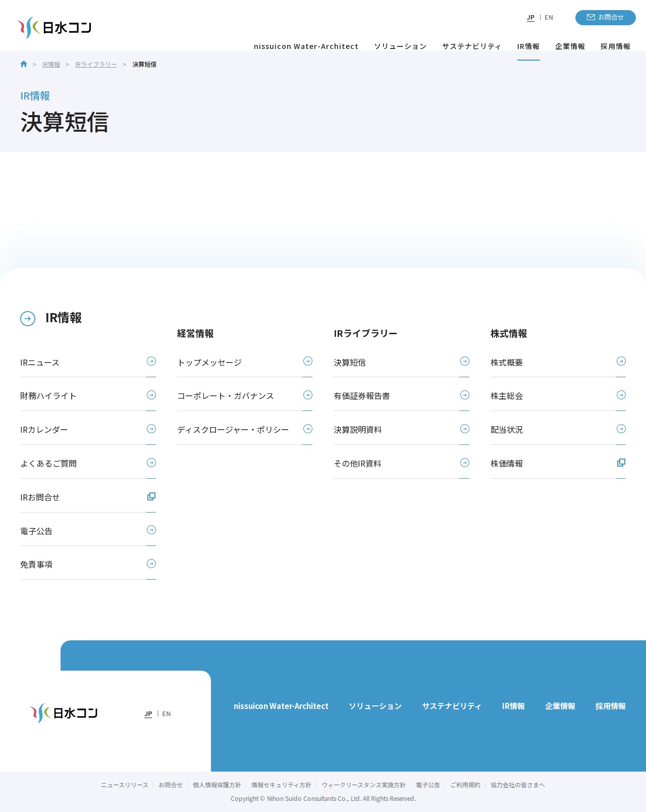Open the ニュースリリース footer link
The height and width of the screenshot is (812, 646).
click(x=125, y=785)
